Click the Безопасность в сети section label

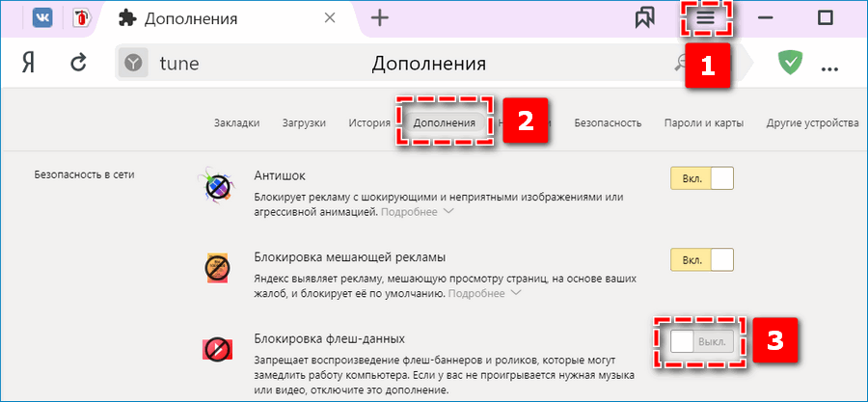(84, 174)
